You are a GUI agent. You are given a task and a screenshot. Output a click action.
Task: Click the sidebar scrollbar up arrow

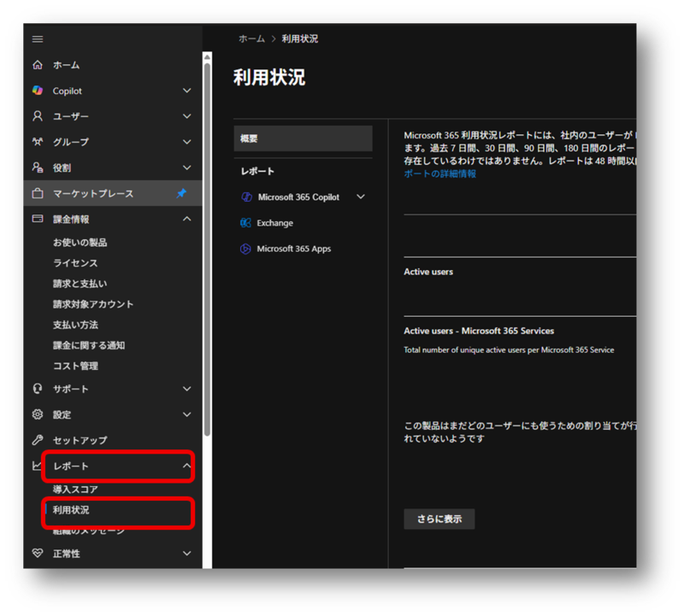207,57
